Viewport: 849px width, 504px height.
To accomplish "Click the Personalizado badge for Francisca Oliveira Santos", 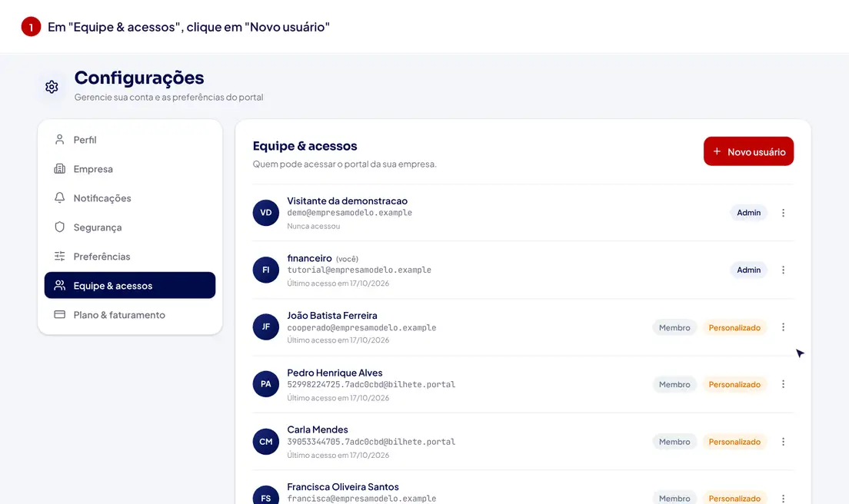I will 734,498.
